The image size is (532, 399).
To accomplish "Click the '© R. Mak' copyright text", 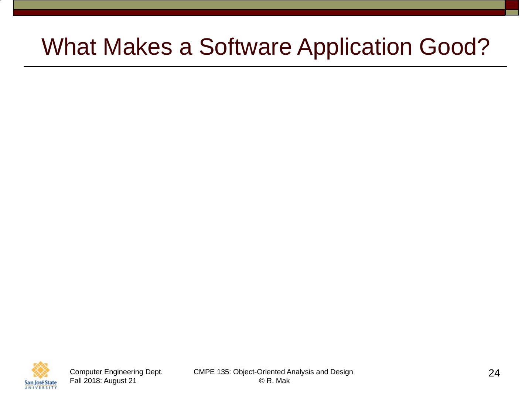I will [274, 381].
